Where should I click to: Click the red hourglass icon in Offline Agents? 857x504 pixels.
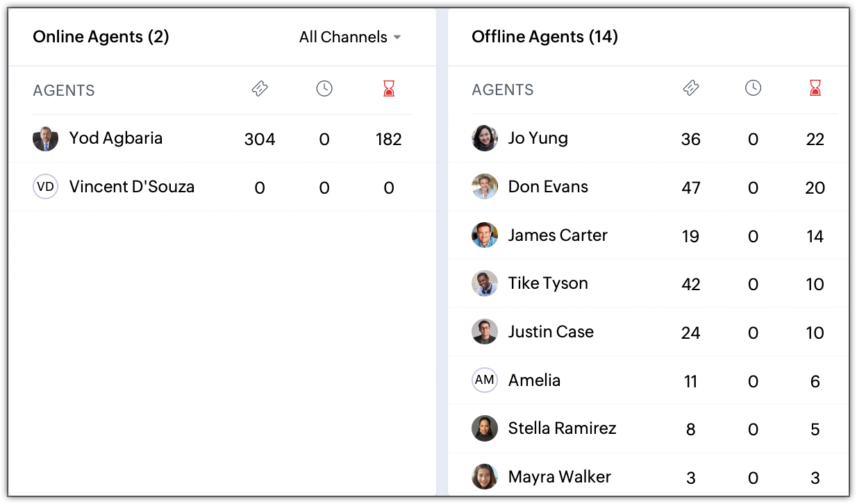(x=815, y=88)
